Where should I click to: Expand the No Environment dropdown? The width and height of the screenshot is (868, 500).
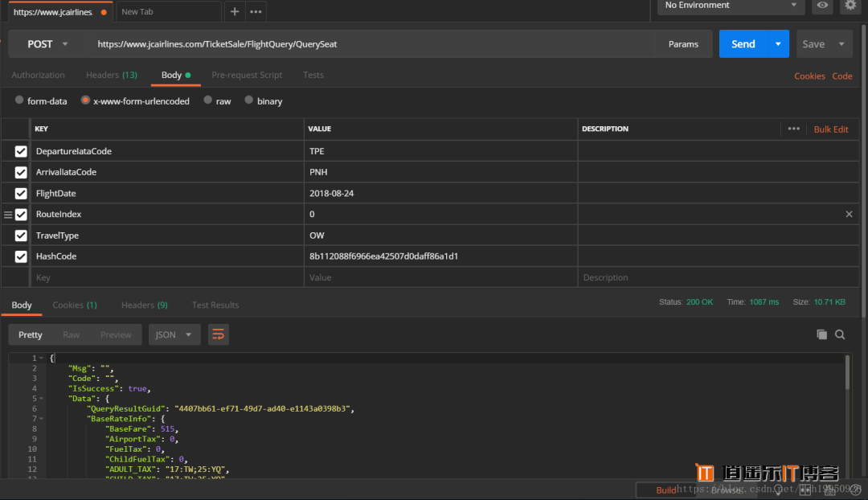point(731,6)
